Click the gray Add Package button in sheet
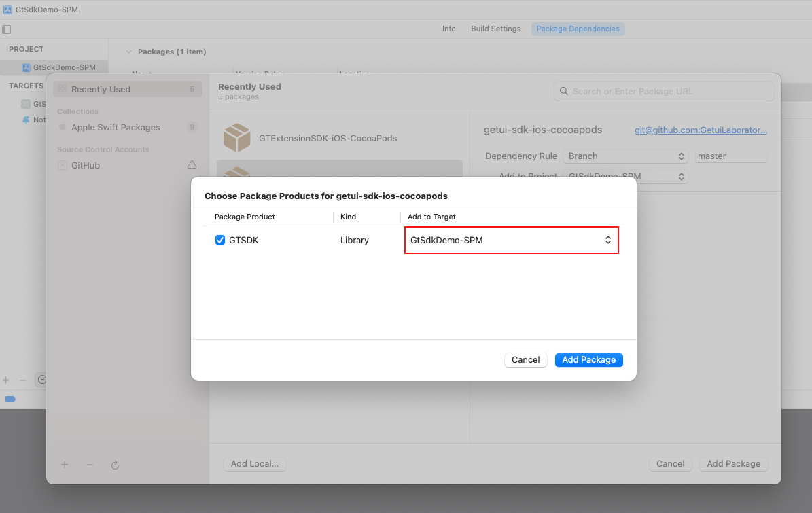Image resolution: width=812 pixels, height=513 pixels. (x=733, y=464)
